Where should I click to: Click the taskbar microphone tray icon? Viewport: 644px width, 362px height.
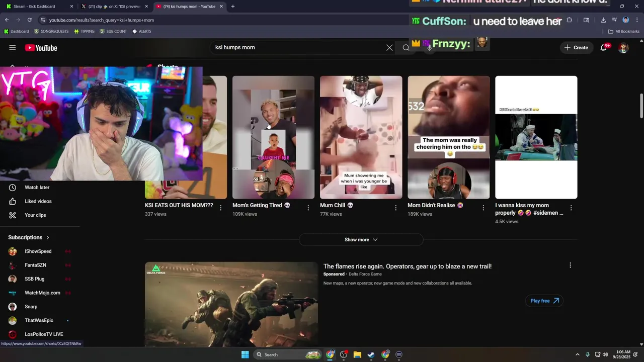click(587, 354)
